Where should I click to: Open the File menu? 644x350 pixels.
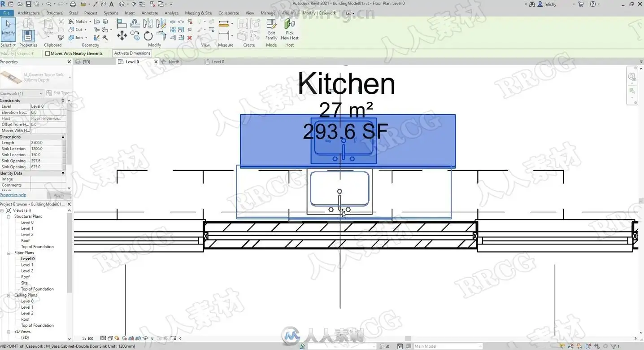point(6,13)
